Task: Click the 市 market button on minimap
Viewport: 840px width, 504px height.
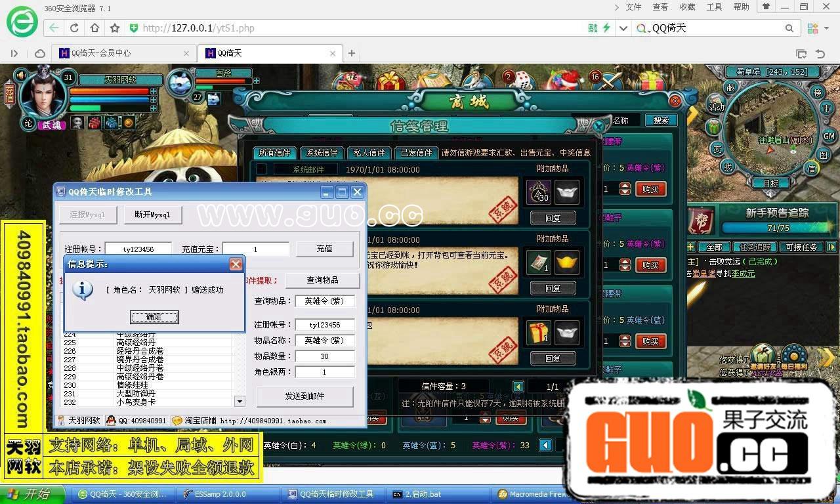Action: coord(826,108)
